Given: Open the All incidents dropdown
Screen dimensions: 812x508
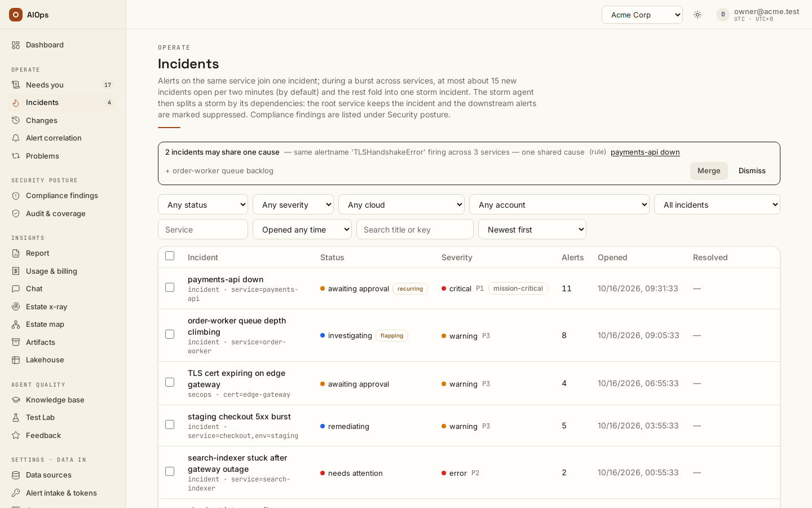Looking at the screenshot, I should click(717, 204).
